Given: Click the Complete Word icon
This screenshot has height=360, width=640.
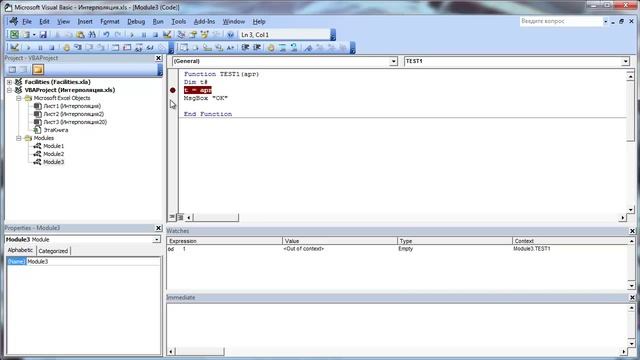Looking at the screenshot, I should (x=230, y=48).
